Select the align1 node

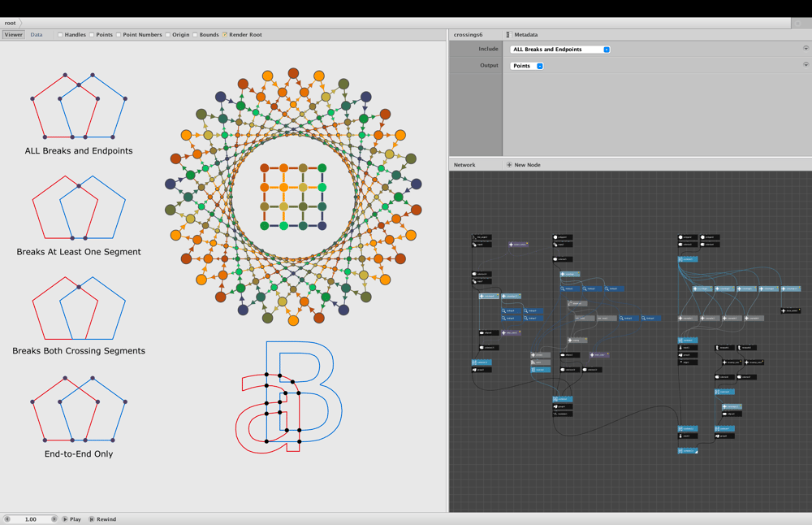pyautogui.click(x=688, y=362)
